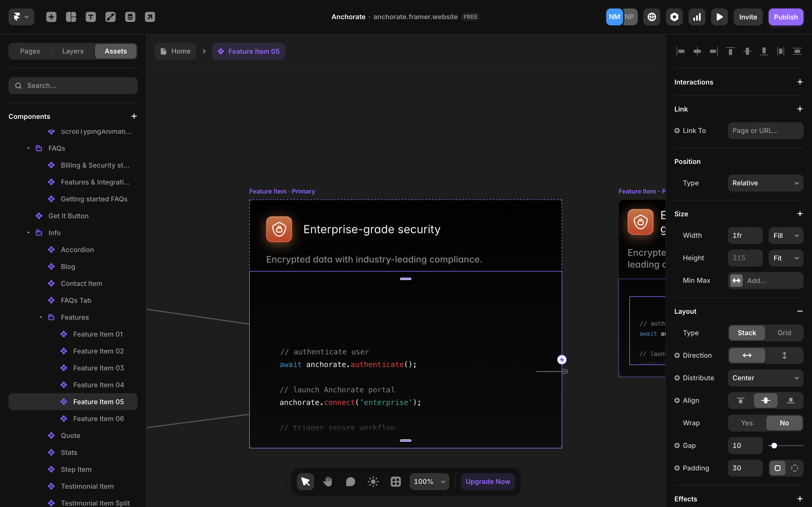Select the hand pan tool
This screenshot has width=812, height=507.
coord(328,482)
